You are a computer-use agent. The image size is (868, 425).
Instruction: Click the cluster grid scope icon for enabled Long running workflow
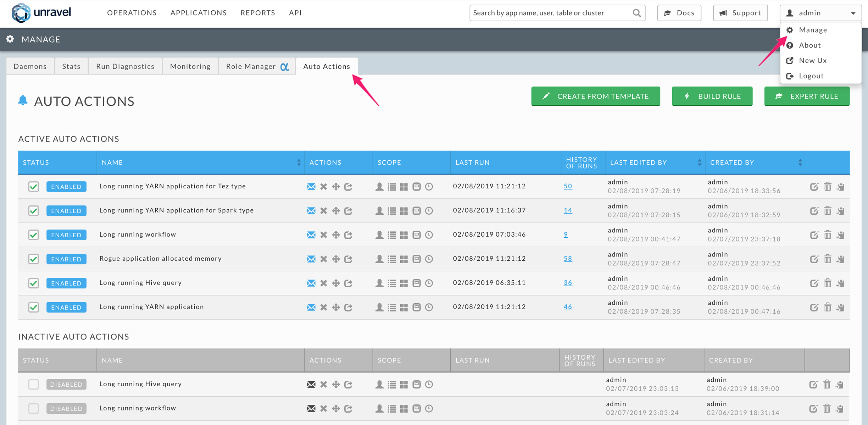(x=404, y=235)
